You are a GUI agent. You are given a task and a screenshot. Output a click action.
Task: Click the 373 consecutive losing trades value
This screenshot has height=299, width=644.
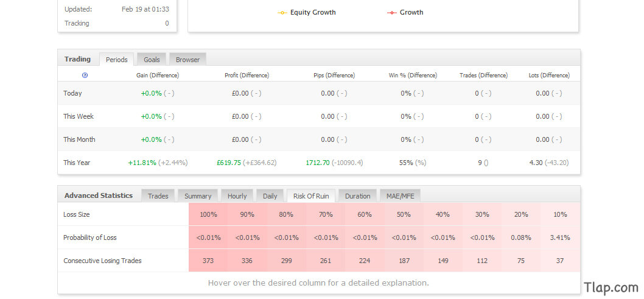[208, 261]
